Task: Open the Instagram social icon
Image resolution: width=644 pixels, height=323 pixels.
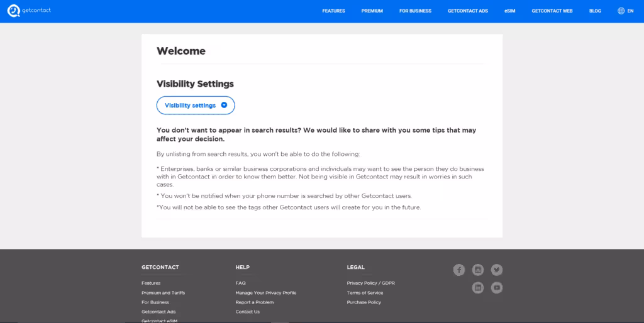Action: pyautogui.click(x=478, y=270)
